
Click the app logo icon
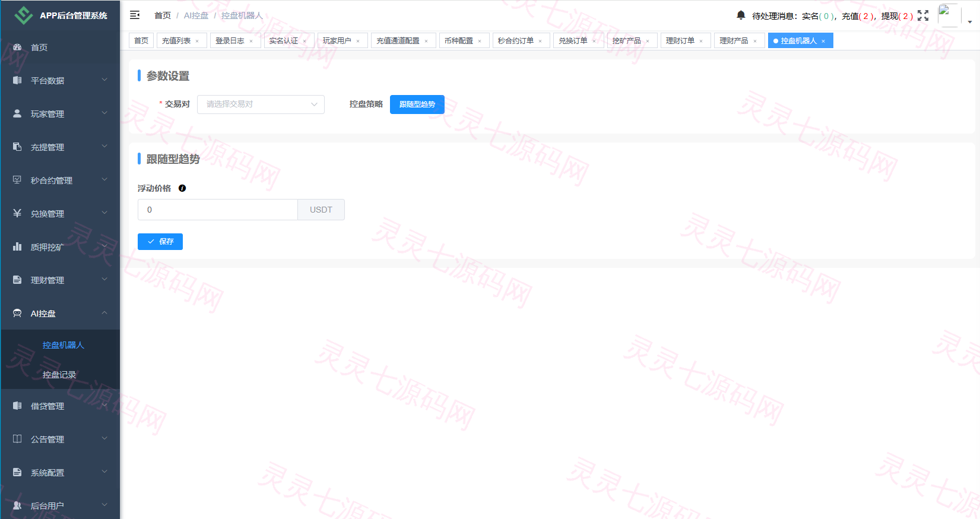24,15
